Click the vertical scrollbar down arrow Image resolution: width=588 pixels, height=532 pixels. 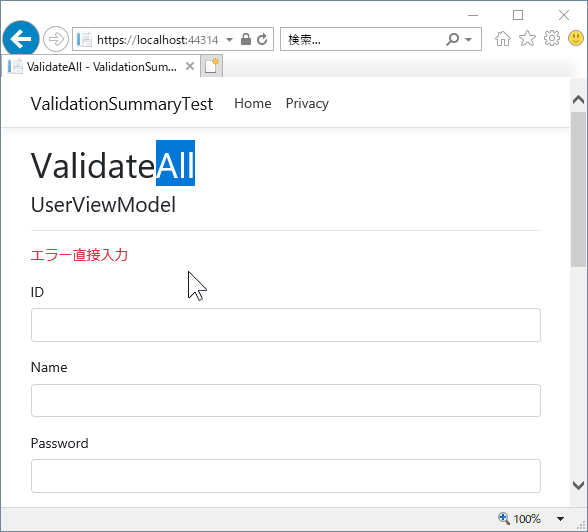(x=578, y=486)
